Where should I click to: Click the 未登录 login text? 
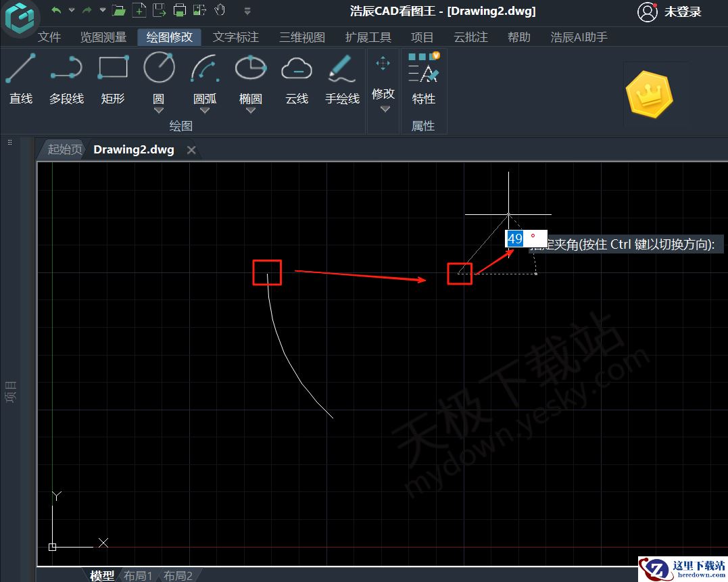683,12
